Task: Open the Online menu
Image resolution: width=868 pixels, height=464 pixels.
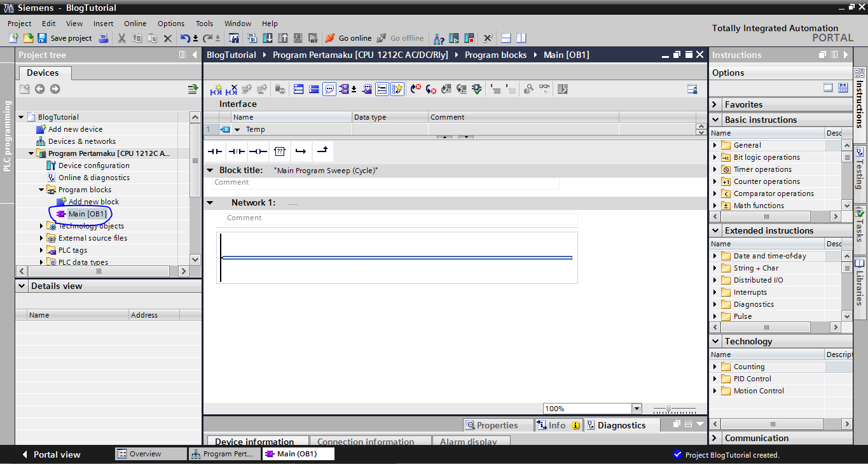Action: 135,24
